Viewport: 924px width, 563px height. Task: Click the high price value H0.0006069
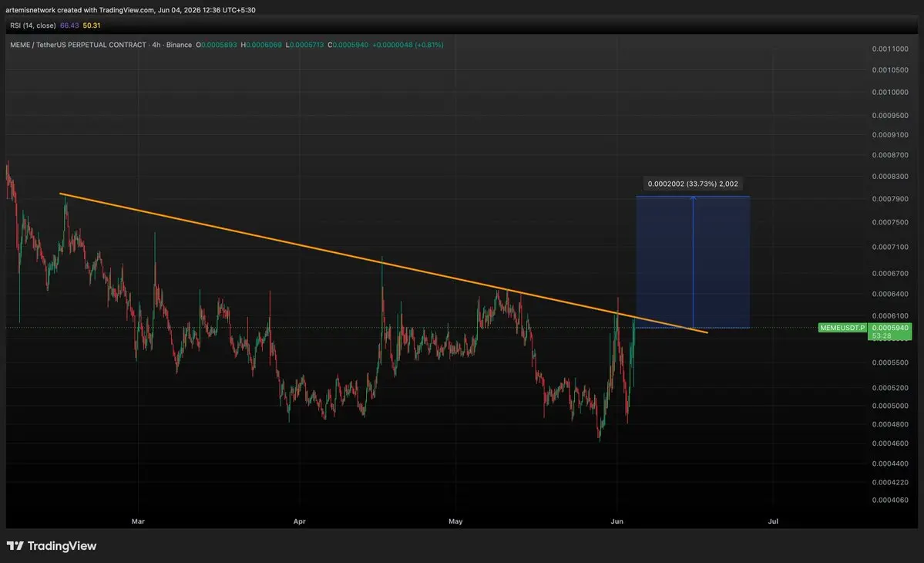261,45
